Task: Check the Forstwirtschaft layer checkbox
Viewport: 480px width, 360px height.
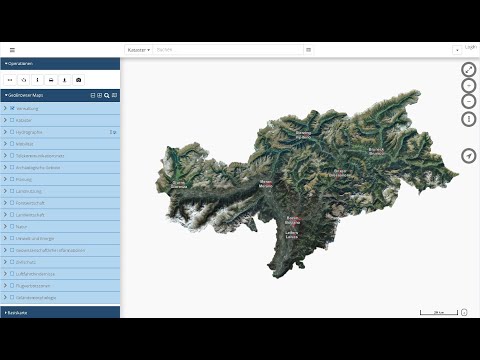Action: coord(12,203)
